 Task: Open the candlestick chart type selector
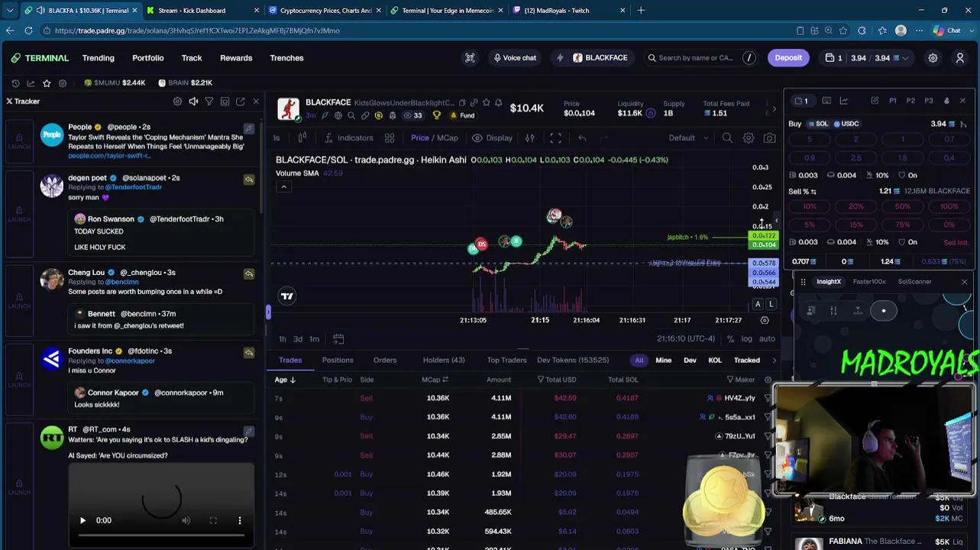click(x=302, y=138)
